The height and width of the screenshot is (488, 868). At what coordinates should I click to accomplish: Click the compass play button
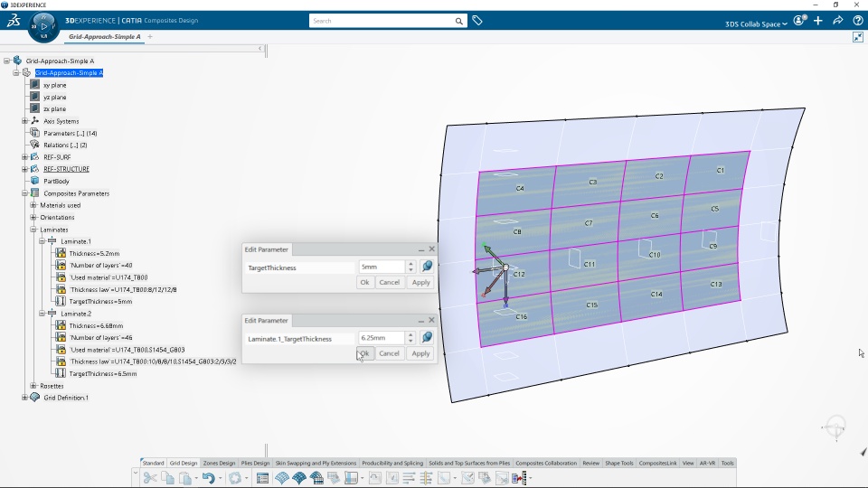click(43, 26)
